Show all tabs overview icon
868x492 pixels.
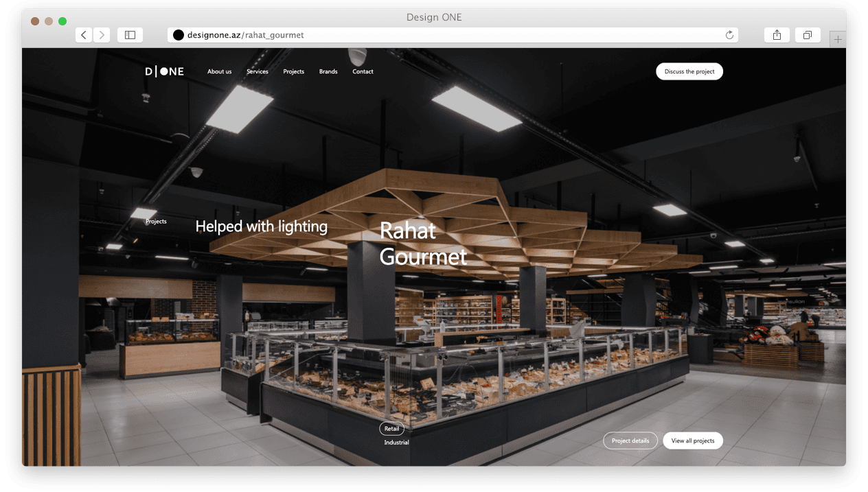pyautogui.click(x=808, y=35)
